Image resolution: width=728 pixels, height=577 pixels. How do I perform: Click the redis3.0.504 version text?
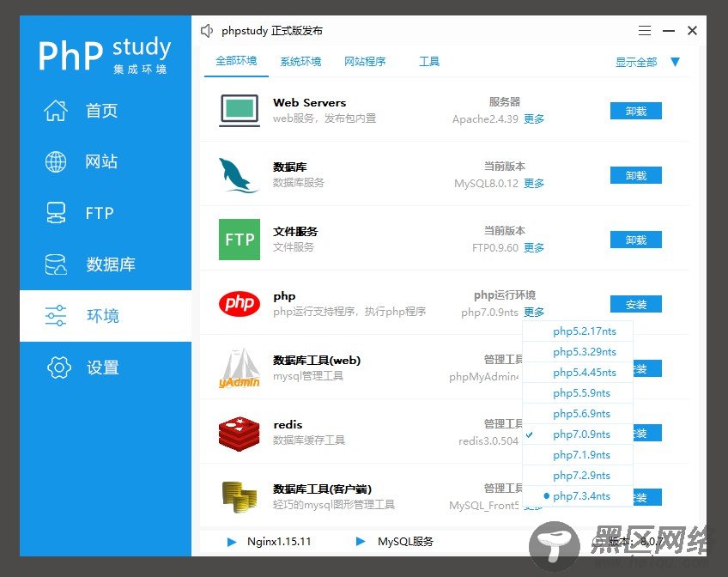(x=488, y=441)
